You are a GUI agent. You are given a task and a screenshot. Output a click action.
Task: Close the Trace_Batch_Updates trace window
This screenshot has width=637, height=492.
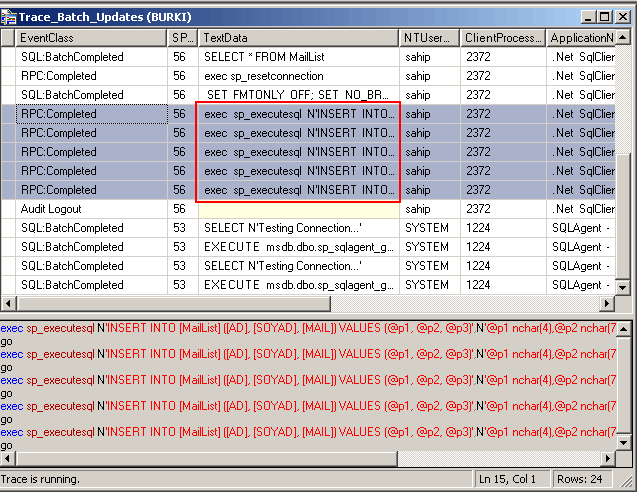coord(623,17)
